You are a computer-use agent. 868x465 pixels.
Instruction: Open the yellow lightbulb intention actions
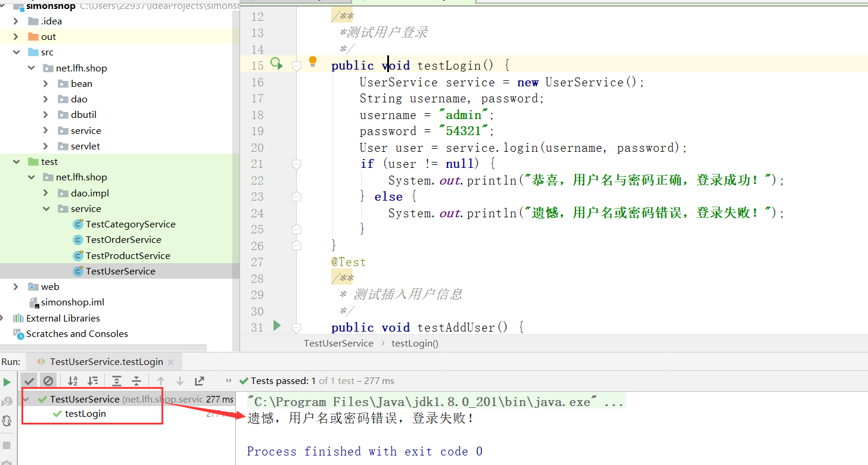click(313, 62)
